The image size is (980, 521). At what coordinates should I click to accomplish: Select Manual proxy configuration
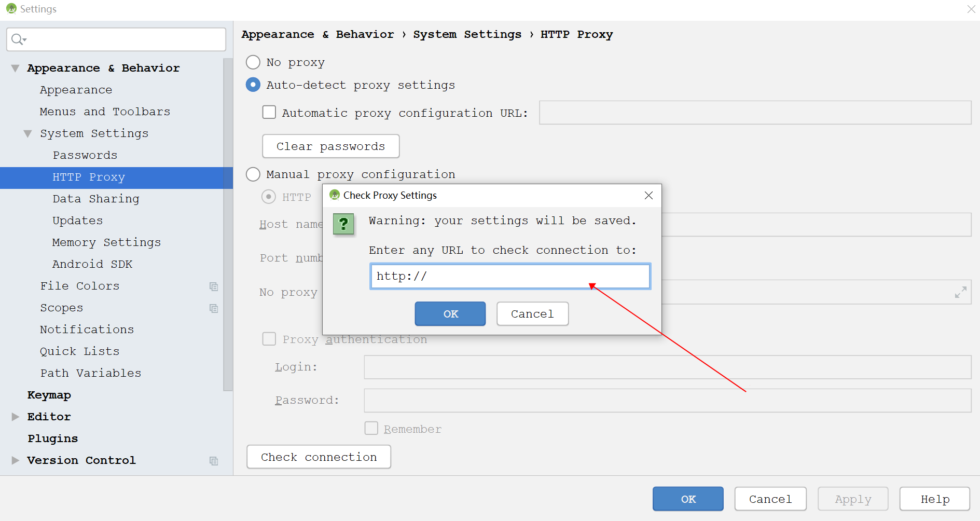(253, 174)
